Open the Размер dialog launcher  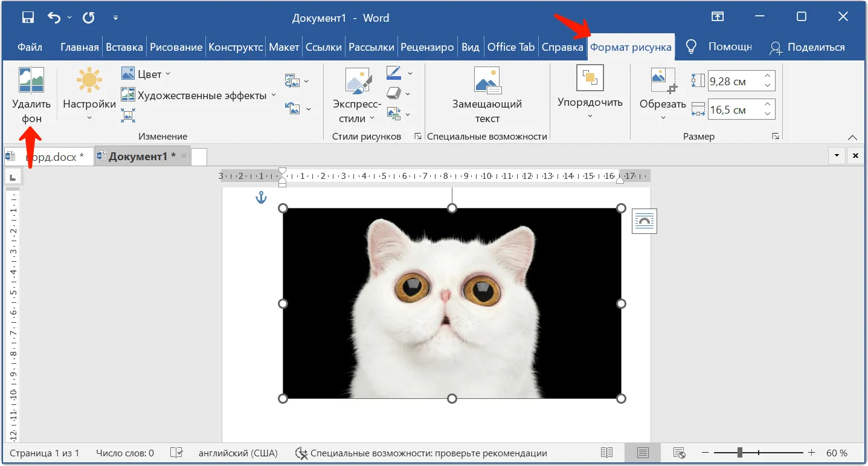click(x=776, y=137)
